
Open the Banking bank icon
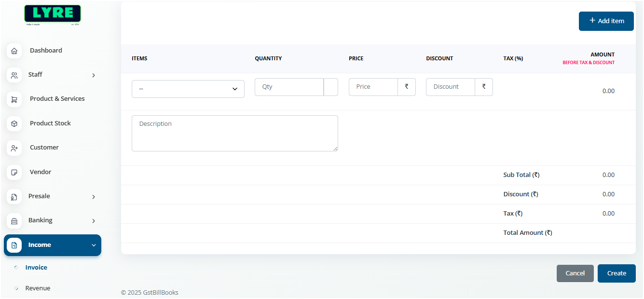pyautogui.click(x=14, y=221)
